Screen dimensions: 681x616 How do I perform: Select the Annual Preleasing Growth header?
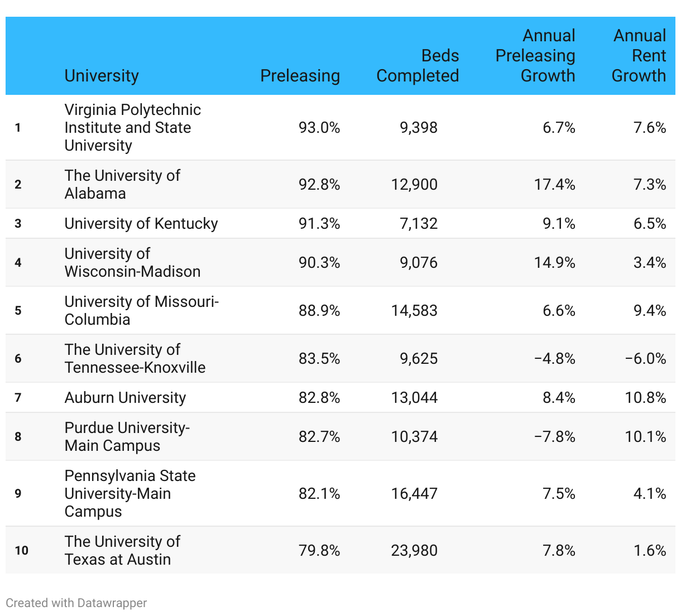tap(535, 56)
